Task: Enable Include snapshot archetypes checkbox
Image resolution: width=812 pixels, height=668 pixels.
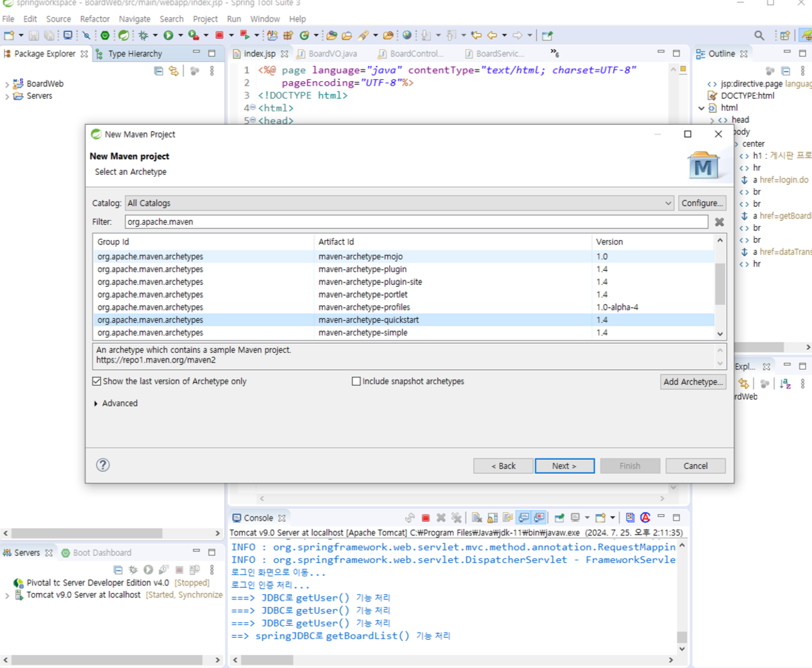Action: pos(356,381)
